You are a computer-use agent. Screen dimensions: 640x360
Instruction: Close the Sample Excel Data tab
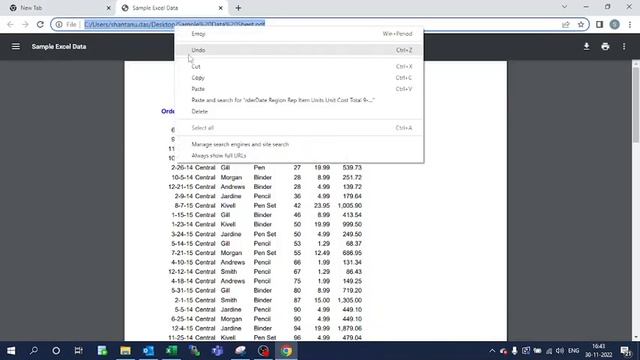(x=220, y=8)
